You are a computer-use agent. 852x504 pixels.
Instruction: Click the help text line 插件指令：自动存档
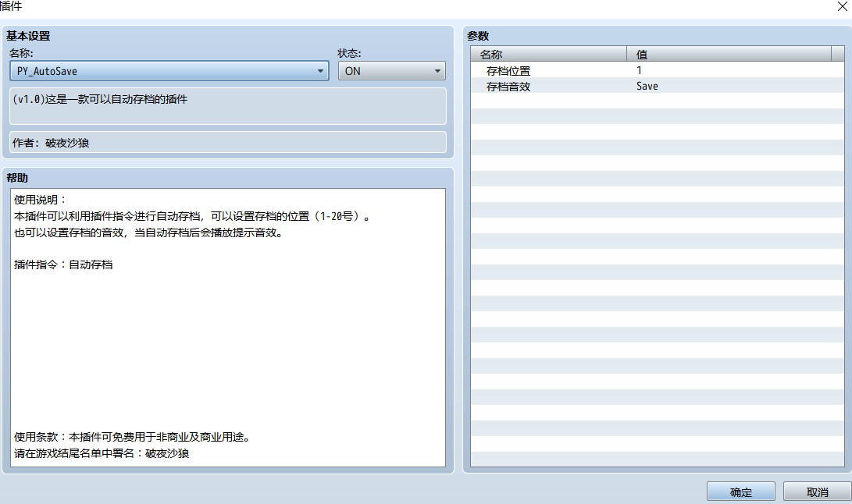63,264
